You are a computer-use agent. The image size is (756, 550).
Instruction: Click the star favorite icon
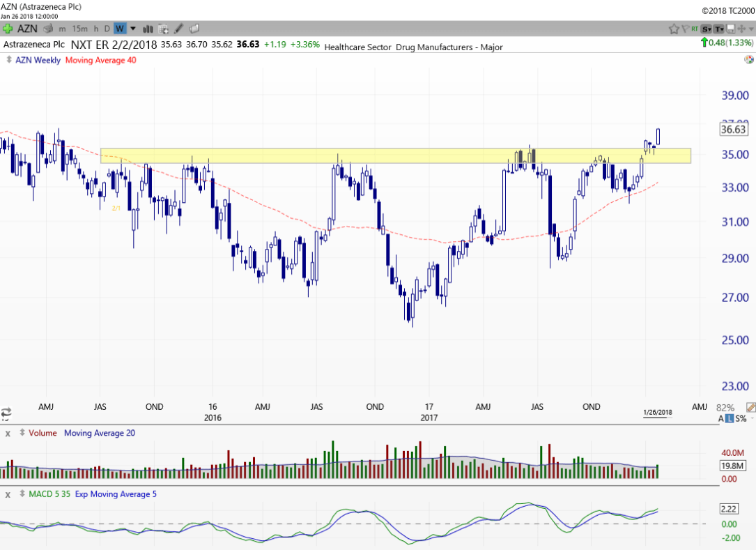(674, 29)
